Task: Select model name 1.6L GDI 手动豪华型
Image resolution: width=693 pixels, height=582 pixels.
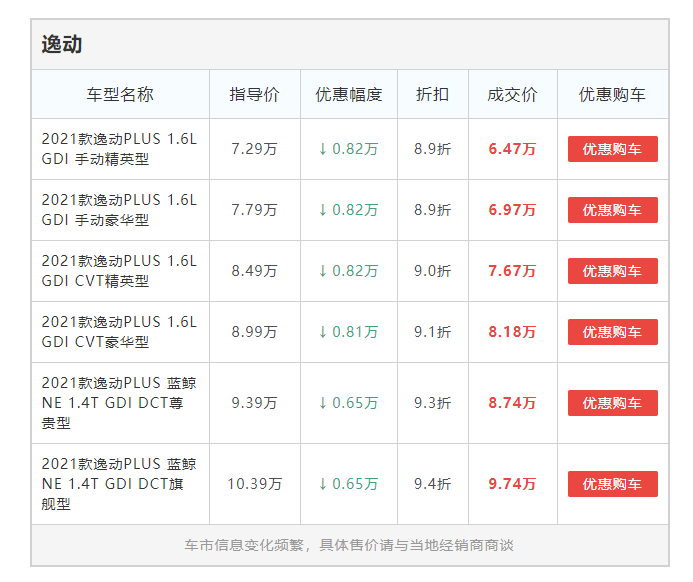Action: point(119,210)
